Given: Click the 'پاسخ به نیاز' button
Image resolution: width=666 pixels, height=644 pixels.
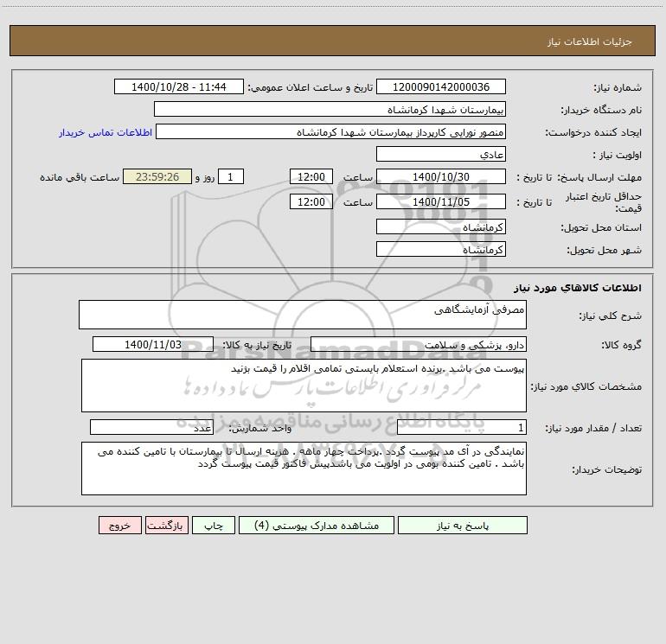Looking at the screenshot, I should (463, 525).
